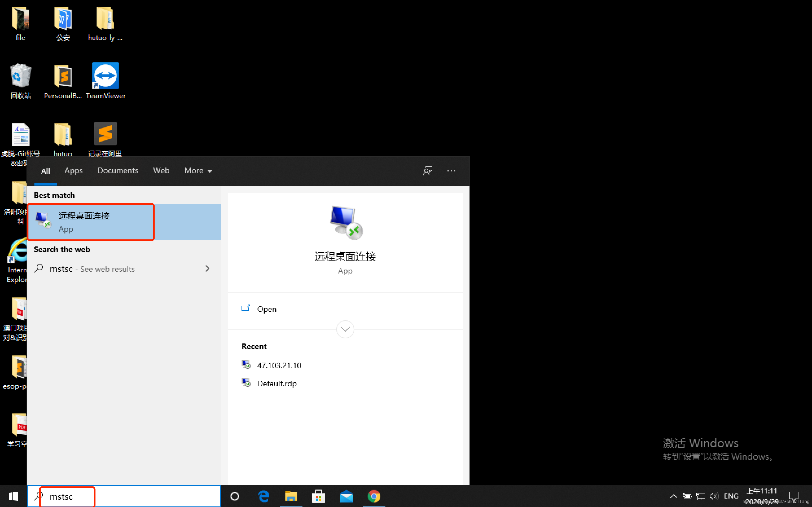The width and height of the screenshot is (812, 507).
Task: Switch to the Apps search tab
Action: [73, 171]
